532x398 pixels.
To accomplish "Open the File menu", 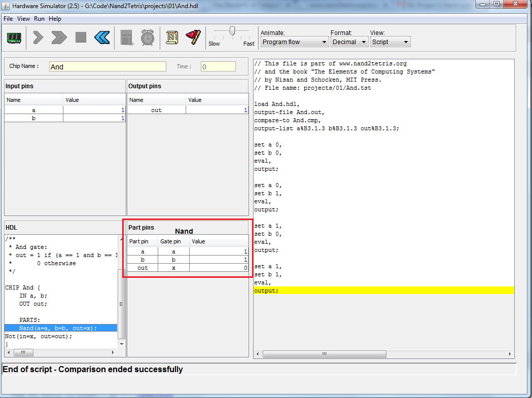I will pyautogui.click(x=8, y=19).
